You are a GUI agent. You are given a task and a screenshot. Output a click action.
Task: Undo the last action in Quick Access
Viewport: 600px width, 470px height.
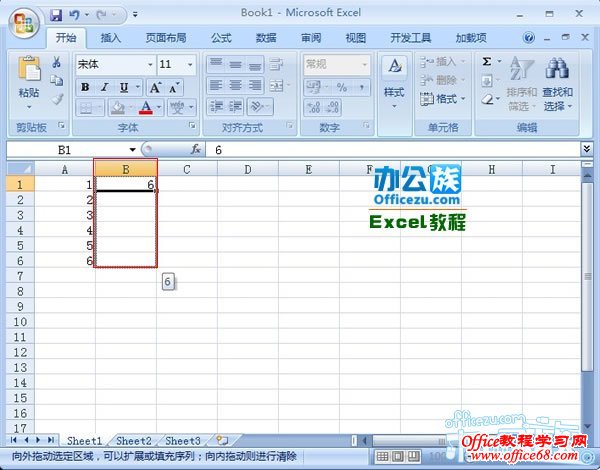tap(74, 15)
